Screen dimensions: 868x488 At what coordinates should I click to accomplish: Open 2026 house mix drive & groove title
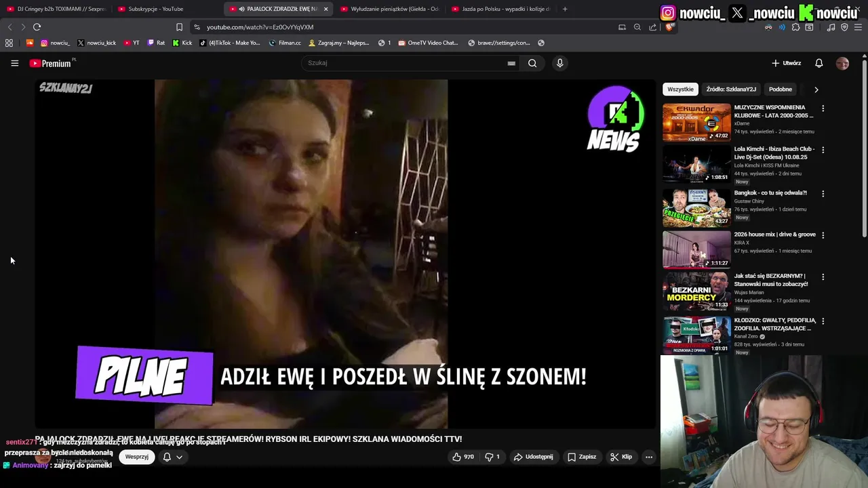(774, 235)
